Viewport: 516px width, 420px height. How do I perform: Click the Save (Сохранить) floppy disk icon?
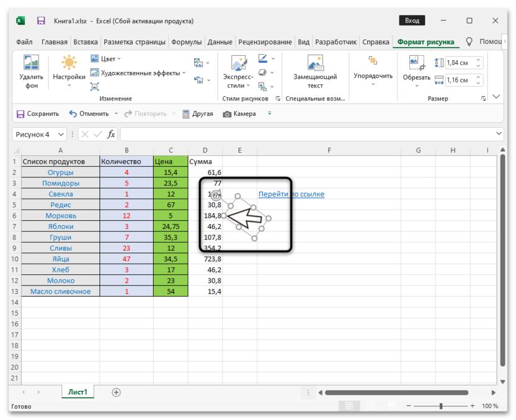21,114
